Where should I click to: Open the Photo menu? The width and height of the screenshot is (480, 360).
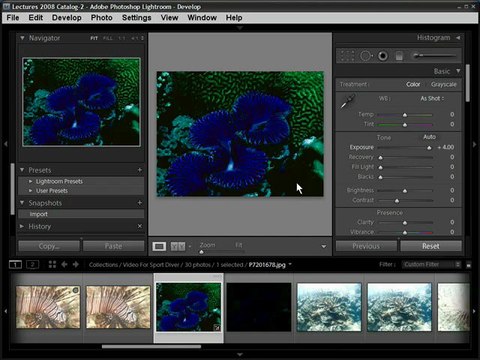tap(102, 18)
